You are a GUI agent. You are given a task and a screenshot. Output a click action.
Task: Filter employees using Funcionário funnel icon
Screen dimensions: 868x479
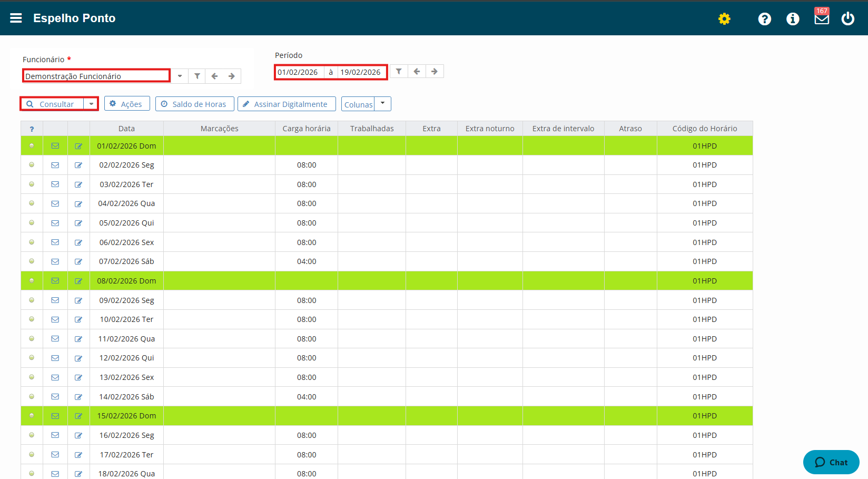pos(197,76)
